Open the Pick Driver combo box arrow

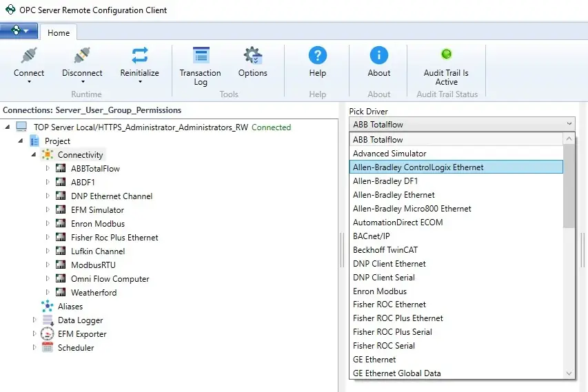pos(569,124)
